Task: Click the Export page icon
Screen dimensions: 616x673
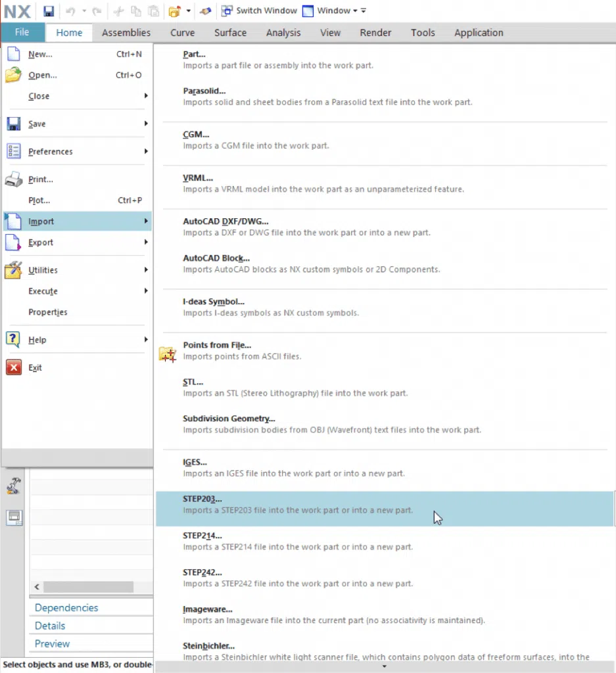Action: point(13,242)
